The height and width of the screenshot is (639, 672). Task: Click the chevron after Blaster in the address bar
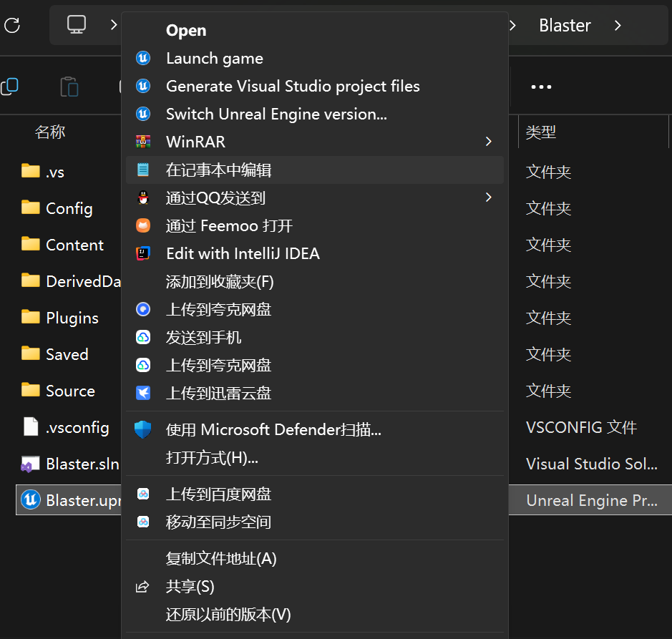(x=618, y=26)
